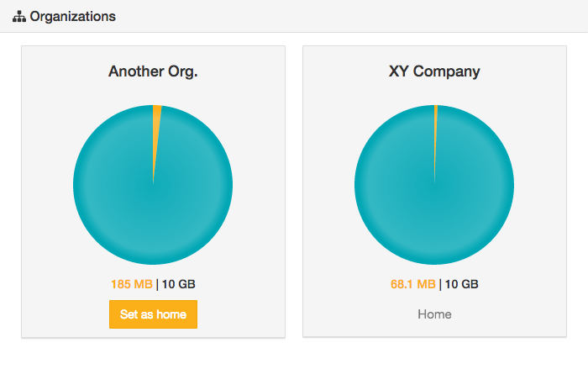Click 10 GB quota under XY Company
The image size is (588, 369).
pos(461,284)
